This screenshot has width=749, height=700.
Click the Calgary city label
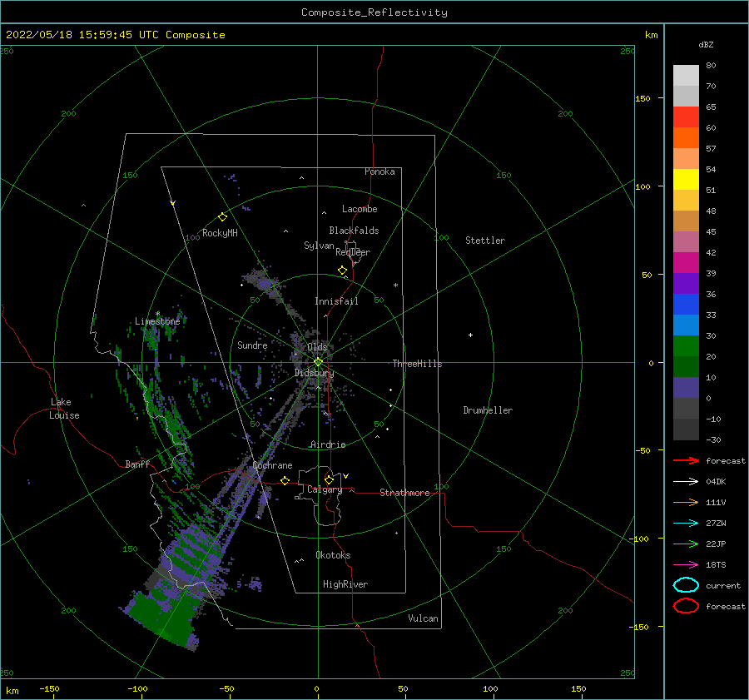pos(325,489)
